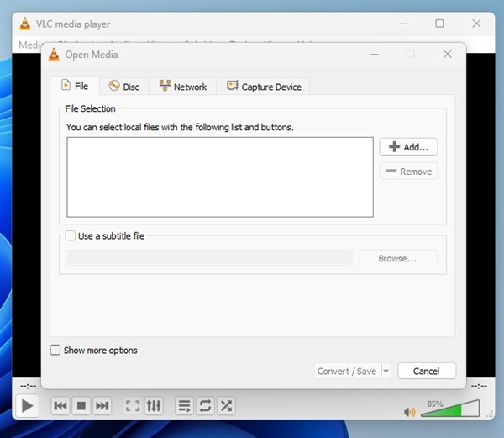Click the subtitle file path field
The height and width of the screenshot is (438, 504).
point(210,258)
